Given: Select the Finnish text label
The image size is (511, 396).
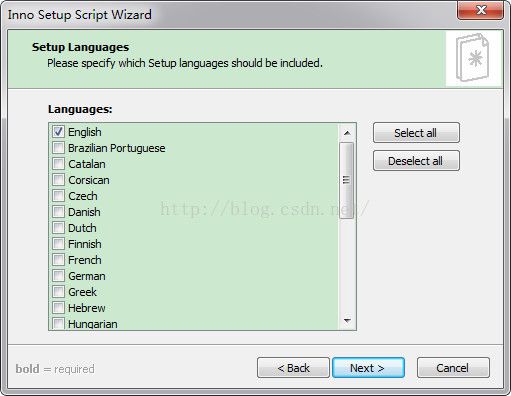Looking at the screenshot, I should point(85,244).
